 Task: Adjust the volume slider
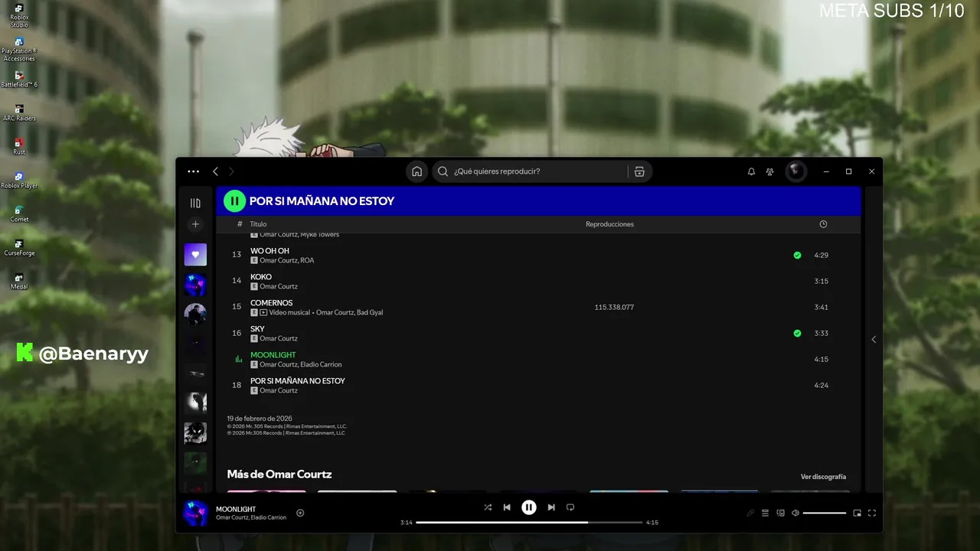pos(825,513)
